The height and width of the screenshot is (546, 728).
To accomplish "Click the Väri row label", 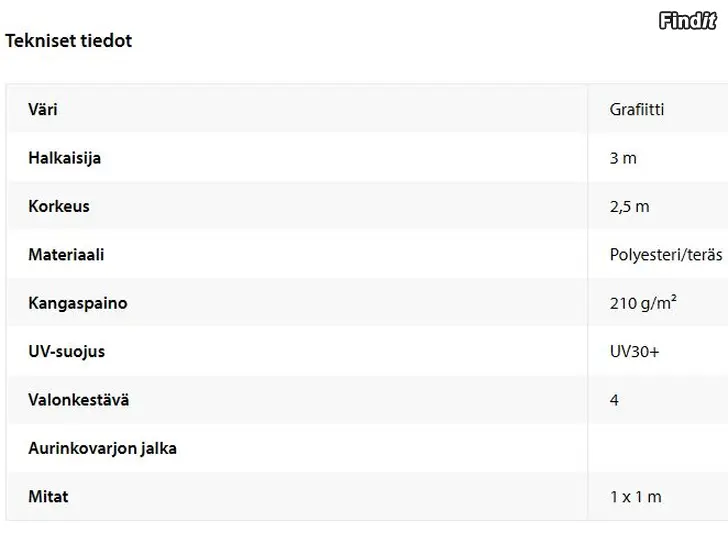I will (43, 110).
